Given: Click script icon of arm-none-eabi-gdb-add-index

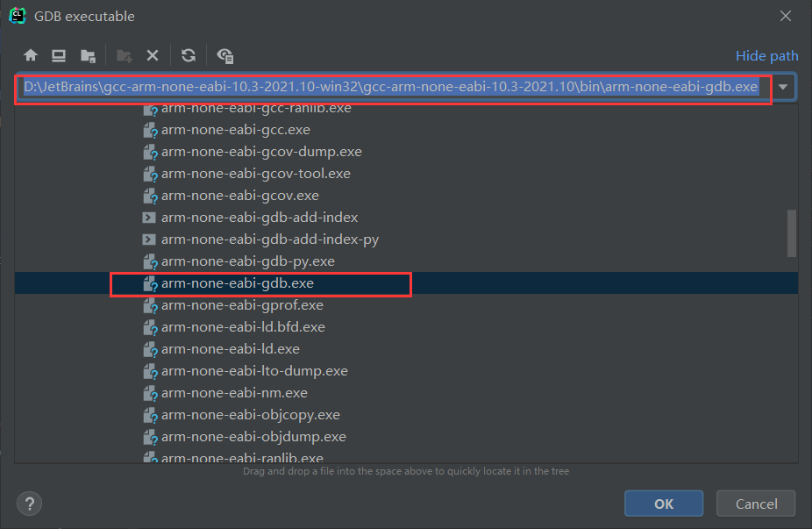Looking at the screenshot, I should 149,218.
